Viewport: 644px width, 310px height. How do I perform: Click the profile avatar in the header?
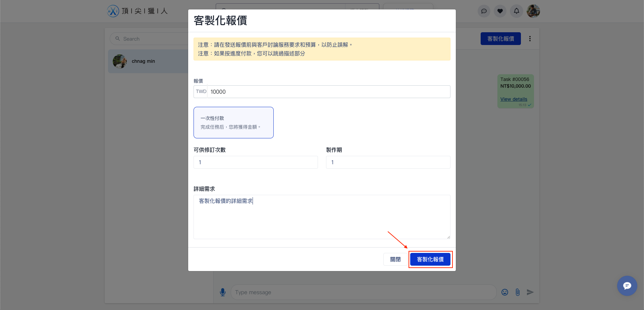[533, 11]
